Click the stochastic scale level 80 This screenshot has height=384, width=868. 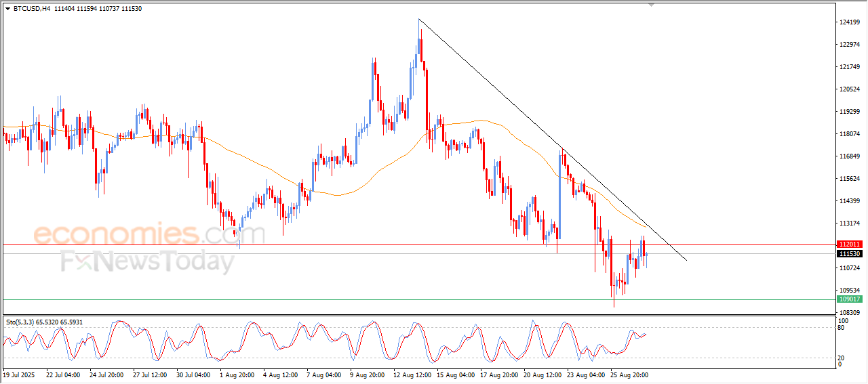(x=842, y=328)
